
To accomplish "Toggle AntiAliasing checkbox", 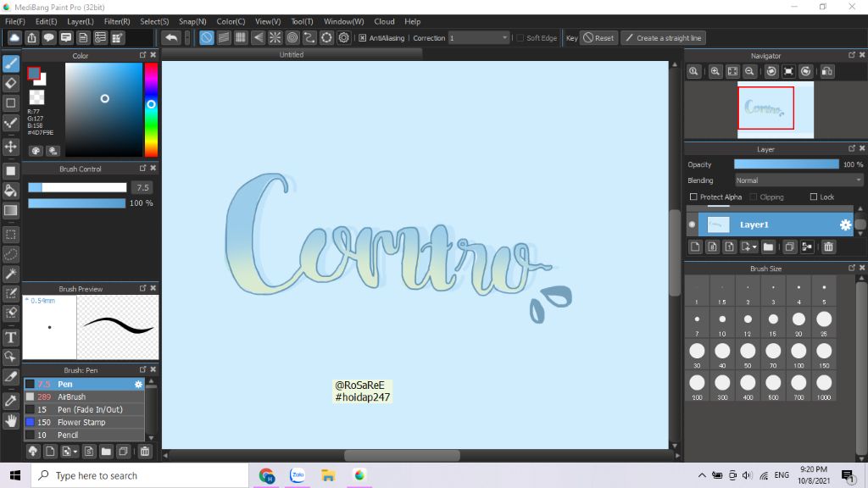I will coord(362,37).
